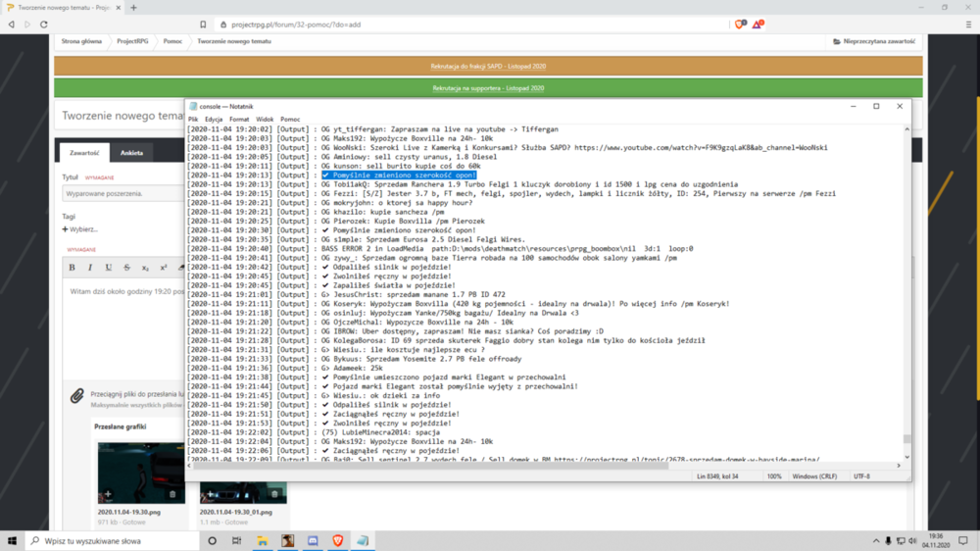Click the UTF-8 encoding status entry

861,476
